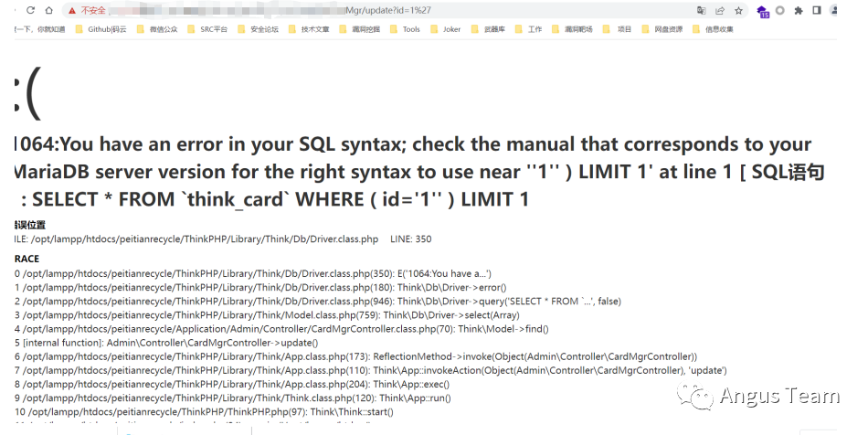Click trace row #6 ReflectionMethod->invoke

(x=356, y=357)
